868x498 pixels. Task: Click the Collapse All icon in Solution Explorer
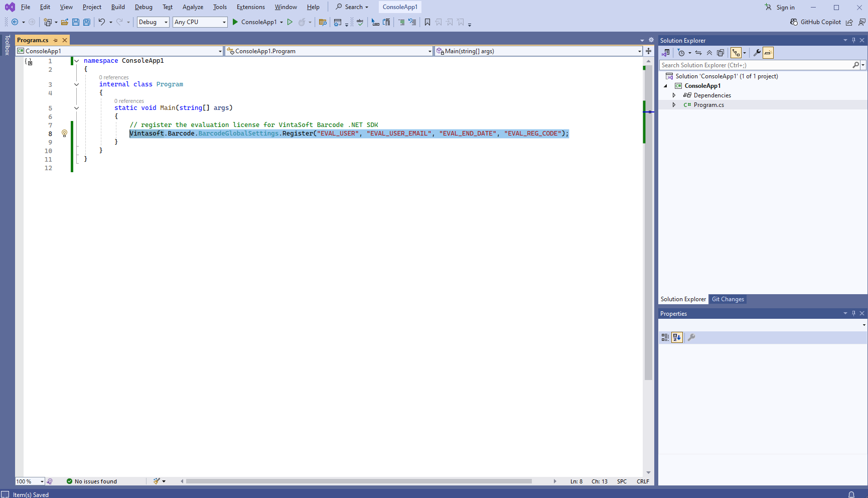click(x=709, y=53)
